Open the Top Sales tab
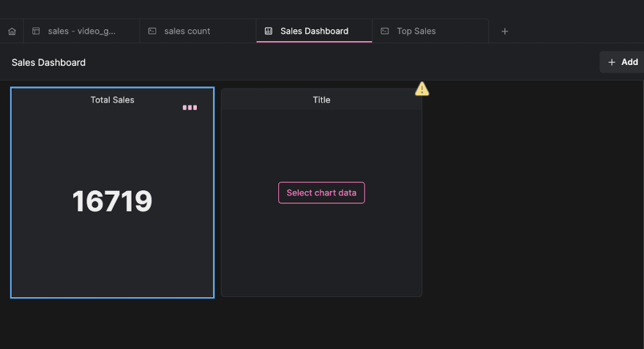This screenshot has width=644, height=349. tap(430, 31)
